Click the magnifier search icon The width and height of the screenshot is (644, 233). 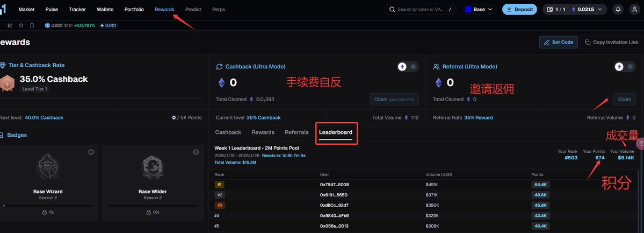(392, 10)
